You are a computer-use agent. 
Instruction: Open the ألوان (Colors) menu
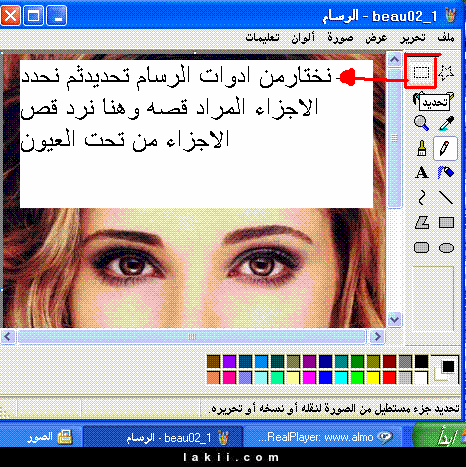(x=303, y=37)
